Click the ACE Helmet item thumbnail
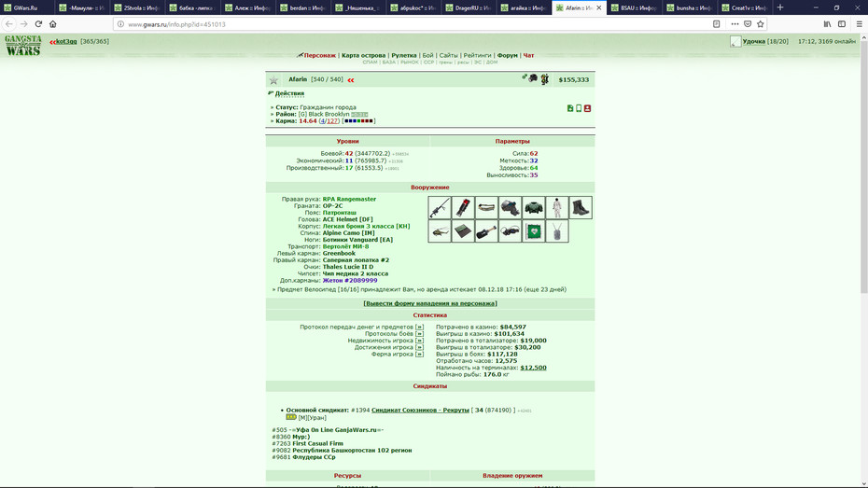Screen dimensions: 868x488 510,207
